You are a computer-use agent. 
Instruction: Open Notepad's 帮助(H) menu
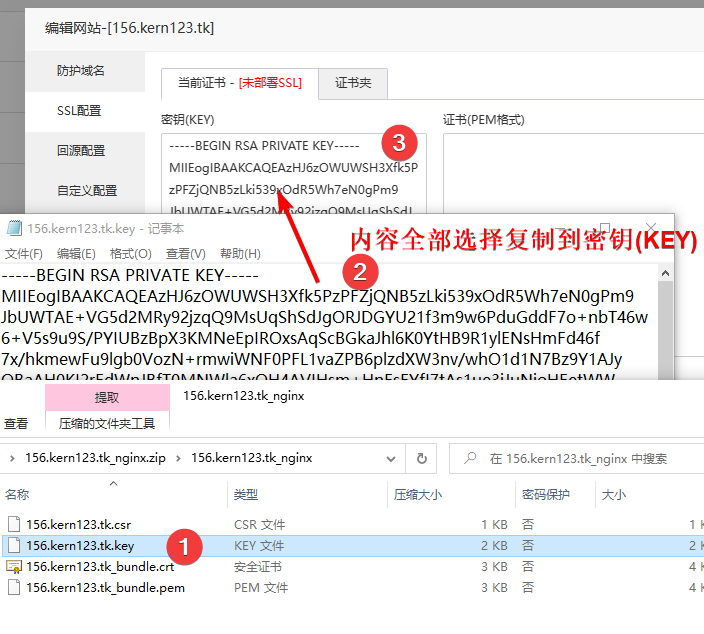(x=240, y=254)
